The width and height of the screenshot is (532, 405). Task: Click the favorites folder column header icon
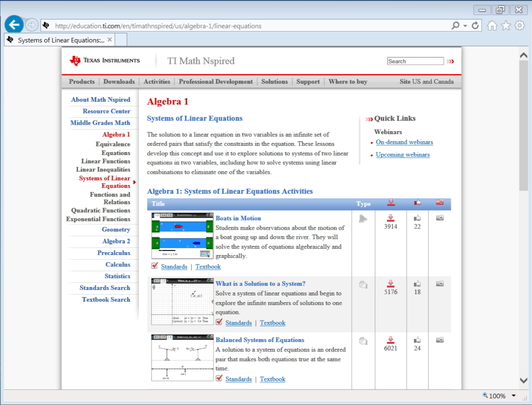(440, 202)
